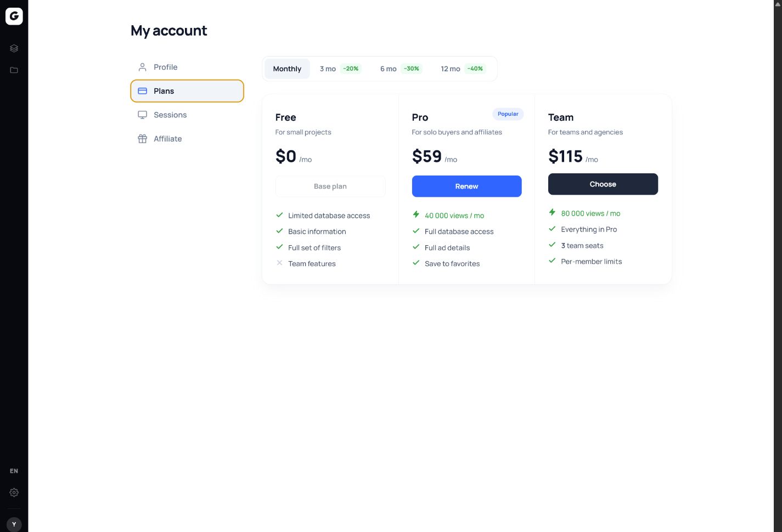The width and height of the screenshot is (782, 532).
Task: Click checkmark next to Full set of filters
Action: point(279,247)
